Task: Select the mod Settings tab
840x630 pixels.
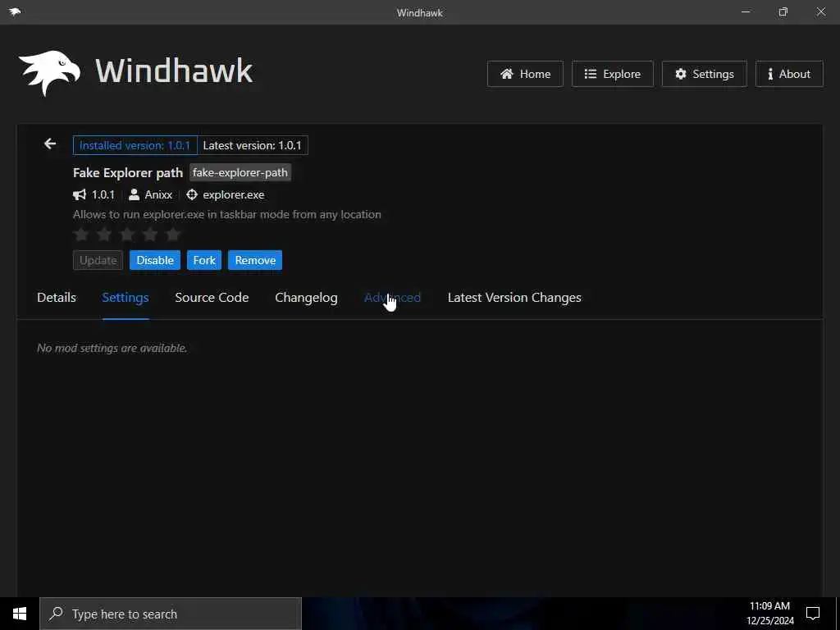Action: [126, 297]
